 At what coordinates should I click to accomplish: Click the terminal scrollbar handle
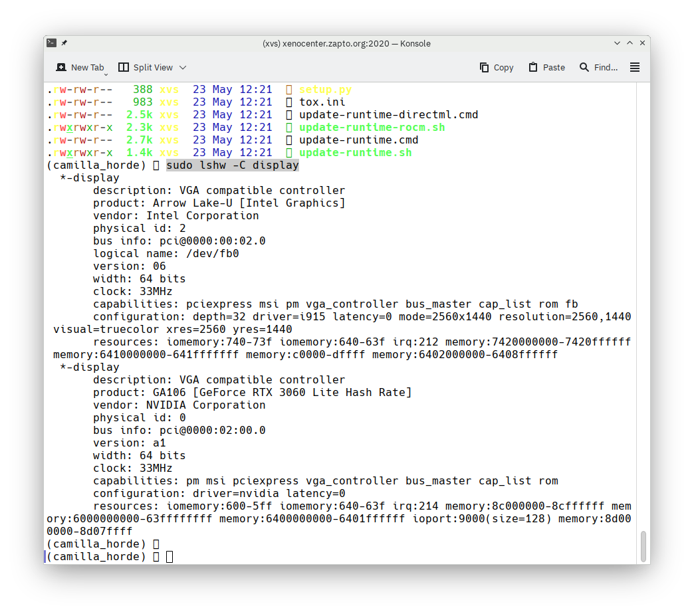[643, 546]
